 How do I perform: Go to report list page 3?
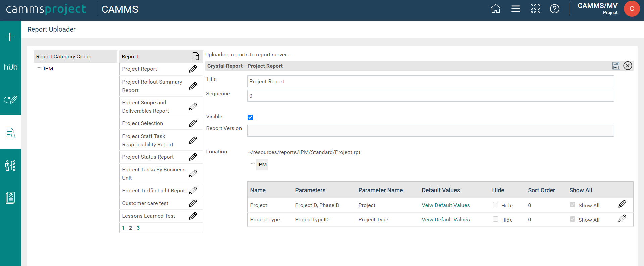point(138,228)
